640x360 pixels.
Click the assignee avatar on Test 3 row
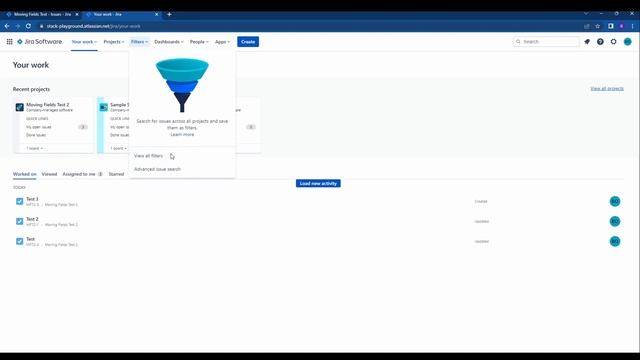(615, 201)
